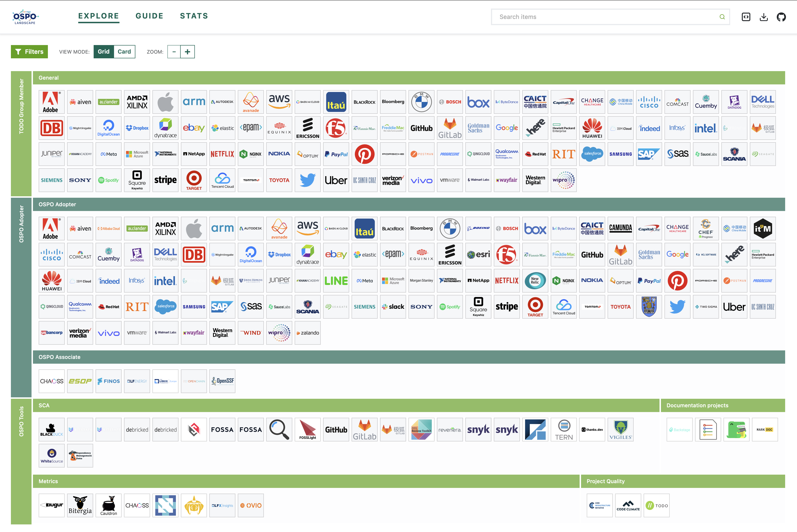Open the Pinterest logo in General section

click(x=364, y=154)
